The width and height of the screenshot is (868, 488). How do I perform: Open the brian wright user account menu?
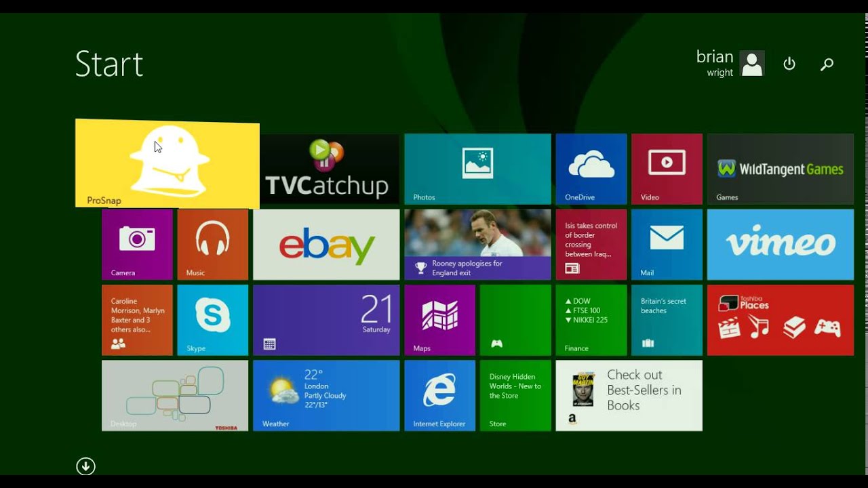point(730,64)
